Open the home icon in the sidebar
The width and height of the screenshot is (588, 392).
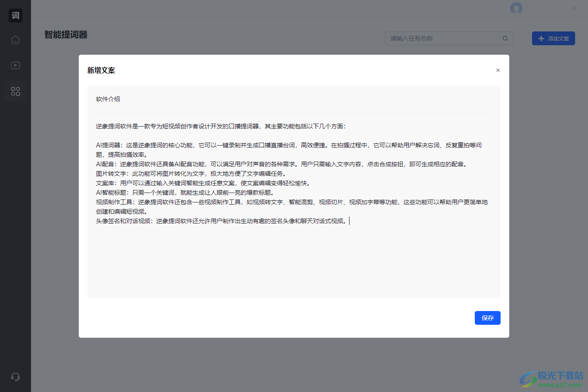tap(15, 40)
